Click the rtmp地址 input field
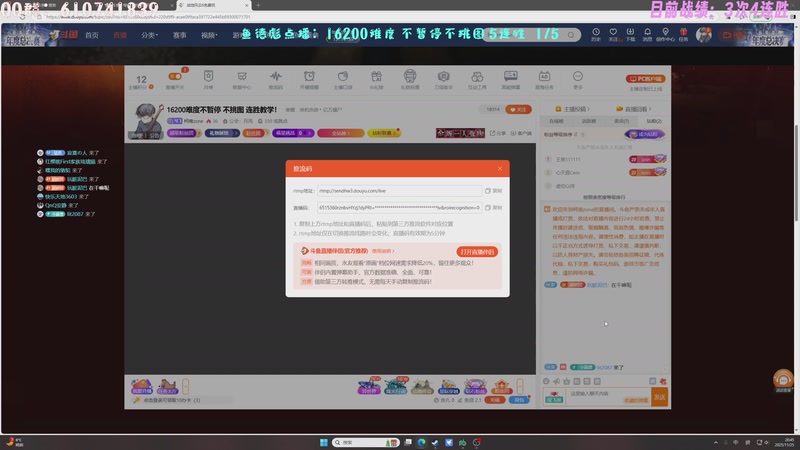The height and width of the screenshot is (450, 800). [x=399, y=191]
